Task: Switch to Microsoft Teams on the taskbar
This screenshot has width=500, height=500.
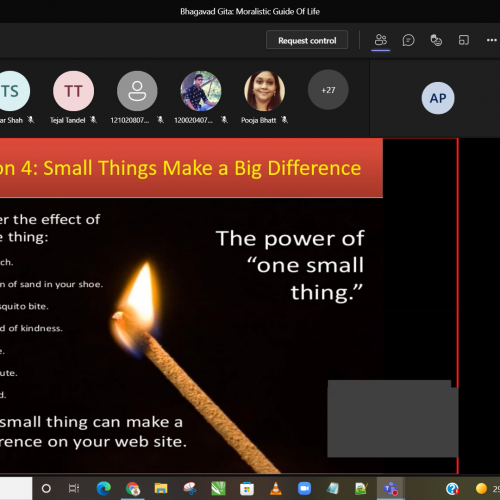Action: pos(390,489)
